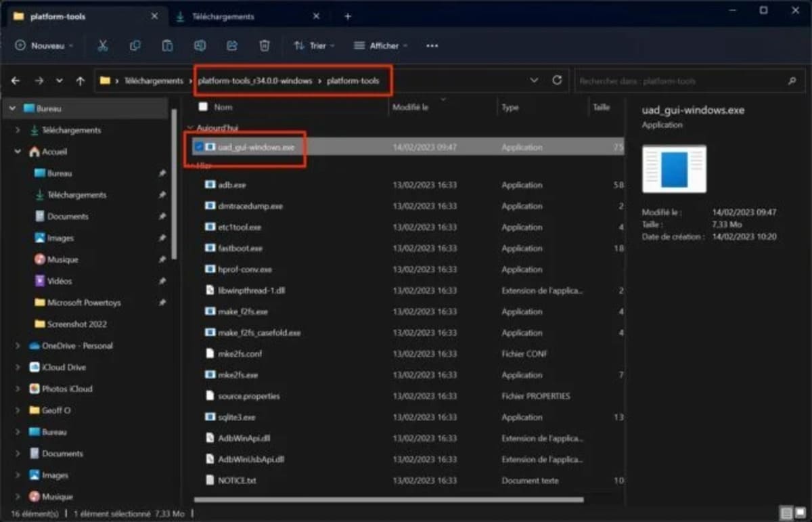Click the Paste clipboard icon

(x=167, y=45)
